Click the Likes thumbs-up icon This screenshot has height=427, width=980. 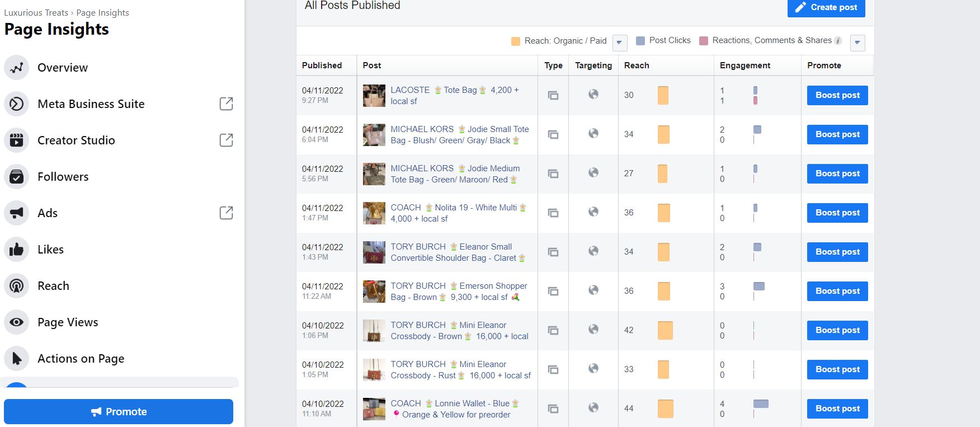[17, 250]
